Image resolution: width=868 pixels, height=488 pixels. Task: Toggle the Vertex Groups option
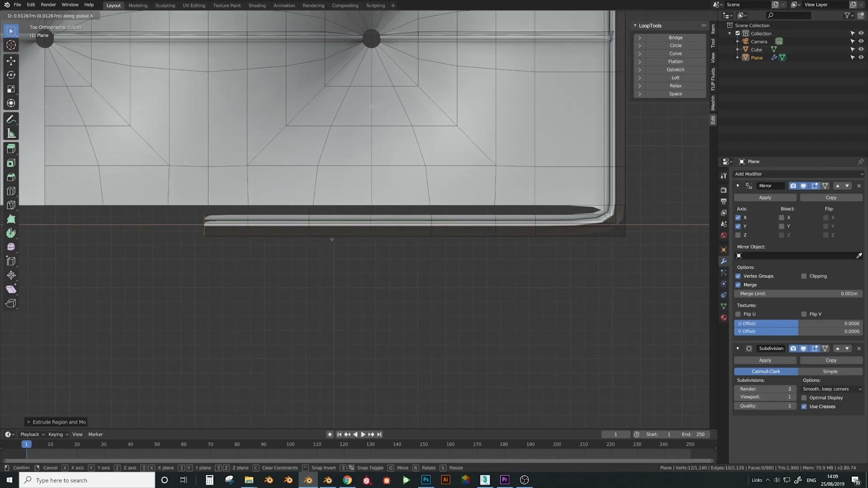pyautogui.click(x=738, y=276)
